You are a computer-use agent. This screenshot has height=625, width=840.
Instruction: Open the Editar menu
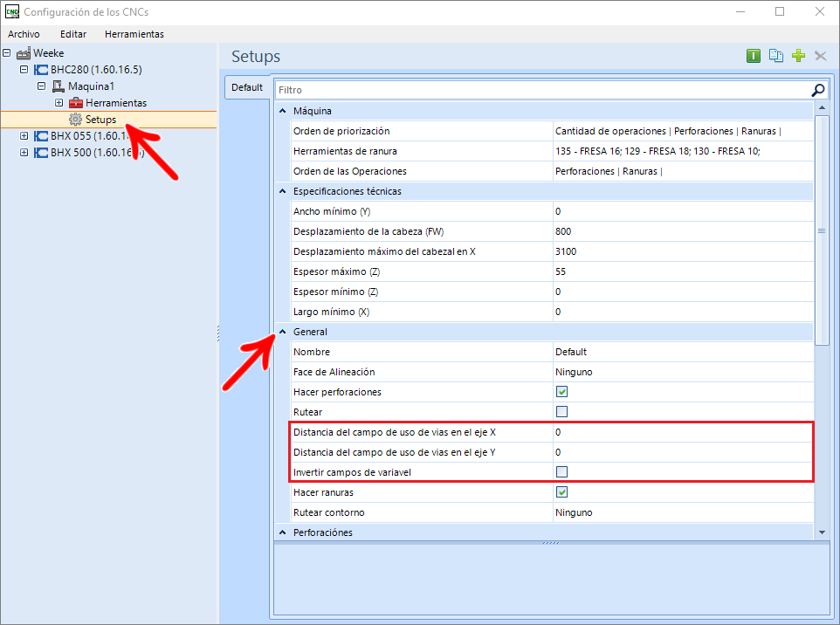click(73, 34)
